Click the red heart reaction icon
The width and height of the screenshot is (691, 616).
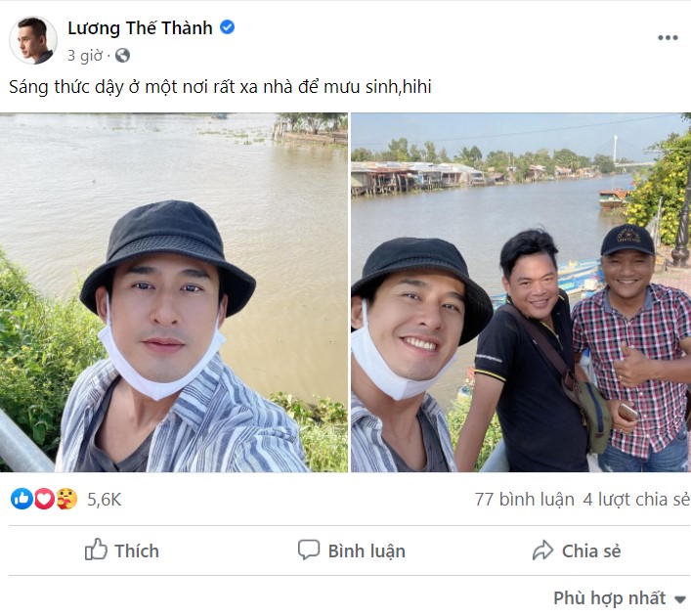pos(44,499)
